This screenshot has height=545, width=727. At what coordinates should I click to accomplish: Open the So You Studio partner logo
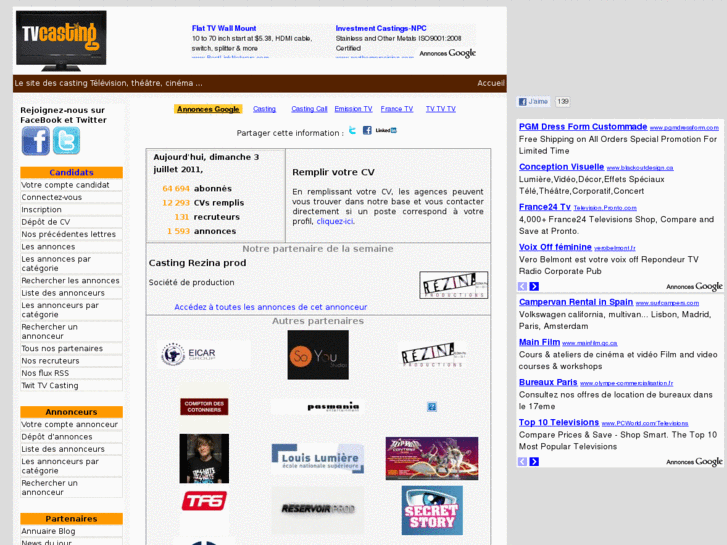pos(318,355)
